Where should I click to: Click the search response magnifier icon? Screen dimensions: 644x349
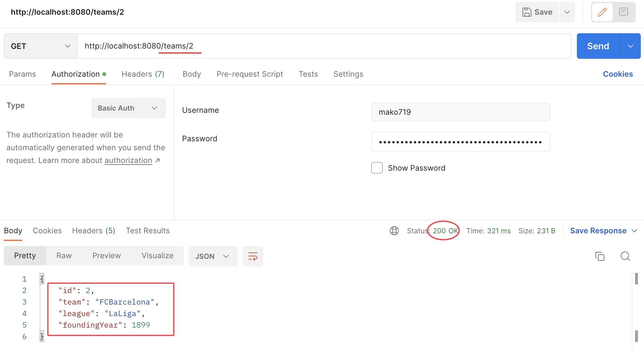[625, 256]
